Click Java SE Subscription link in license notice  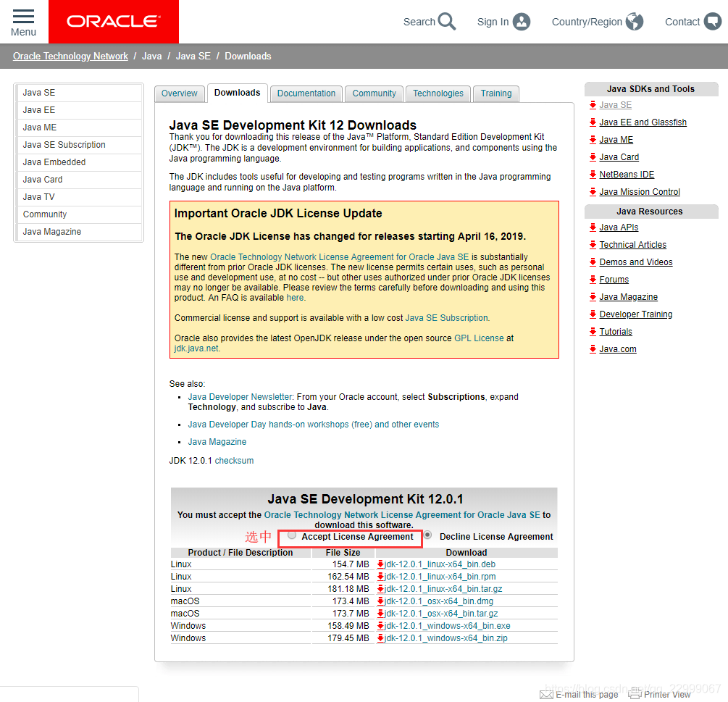click(447, 318)
